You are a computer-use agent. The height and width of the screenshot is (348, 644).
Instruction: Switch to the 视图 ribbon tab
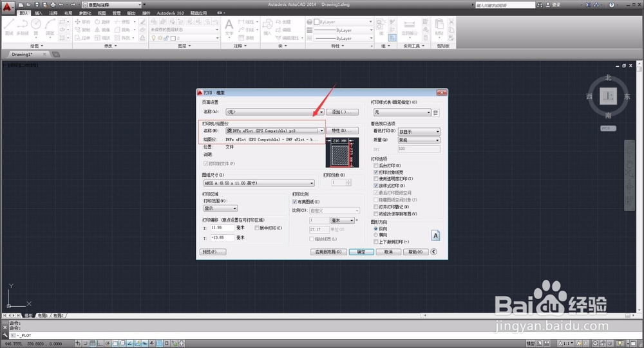point(102,13)
